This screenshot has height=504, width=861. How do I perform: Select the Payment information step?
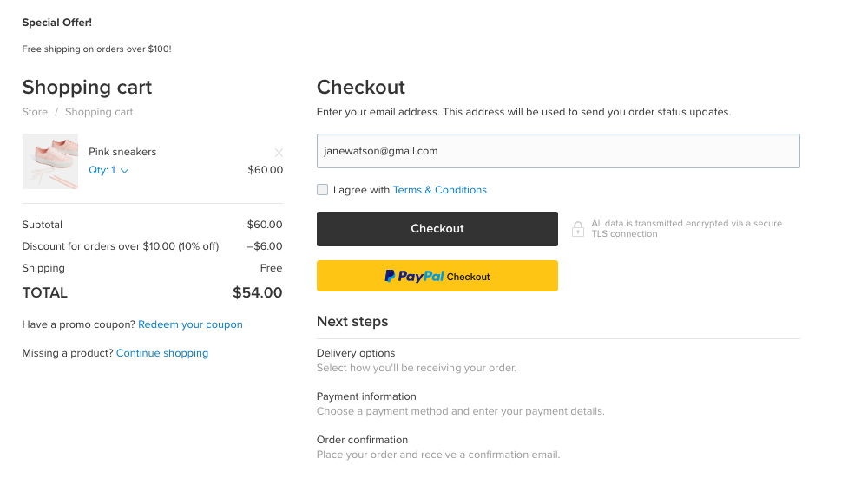coord(366,396)
